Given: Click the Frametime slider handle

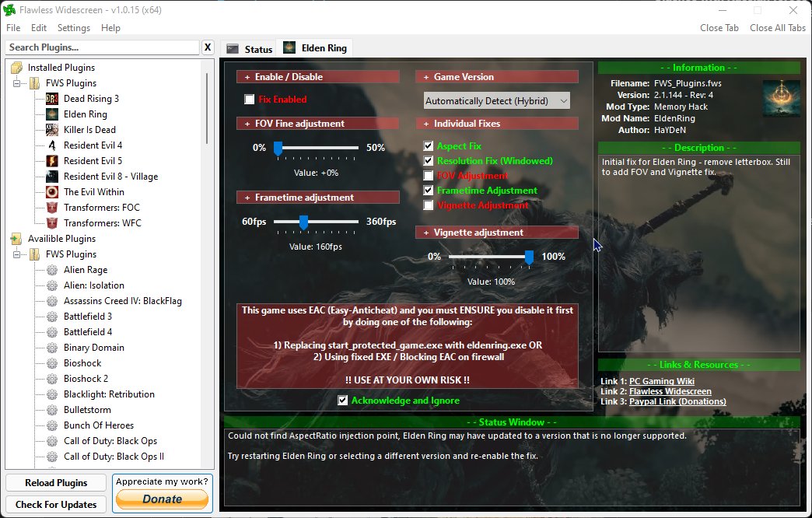Looking at the screenshot, I should point(303,222).
